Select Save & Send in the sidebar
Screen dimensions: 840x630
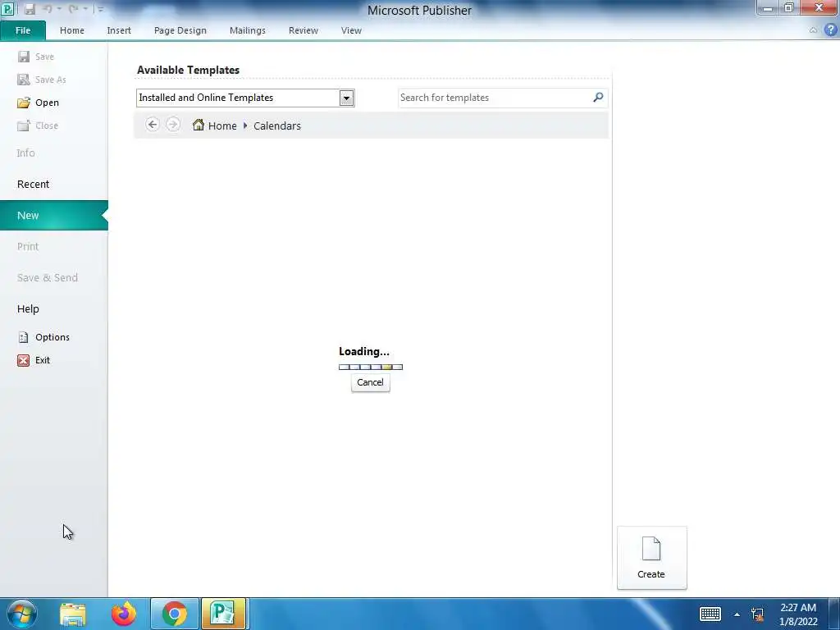click(x=47, y=277)
